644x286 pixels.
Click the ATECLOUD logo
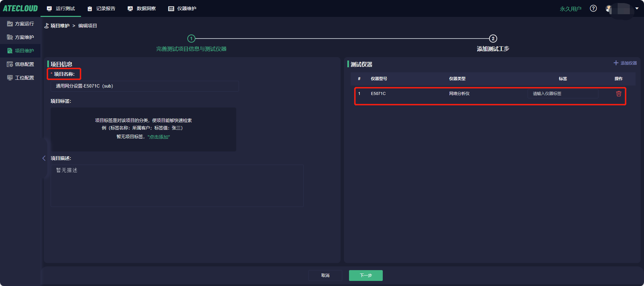(20, 8)
